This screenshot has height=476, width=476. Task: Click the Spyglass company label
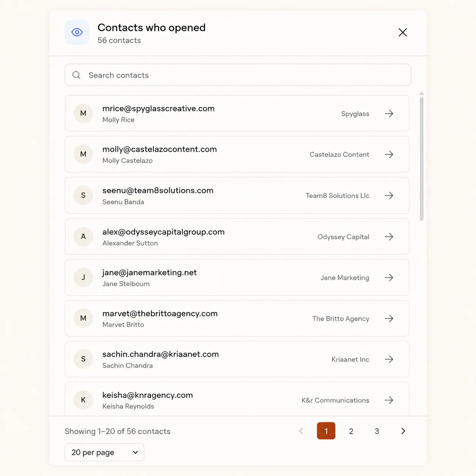(355, 113)
